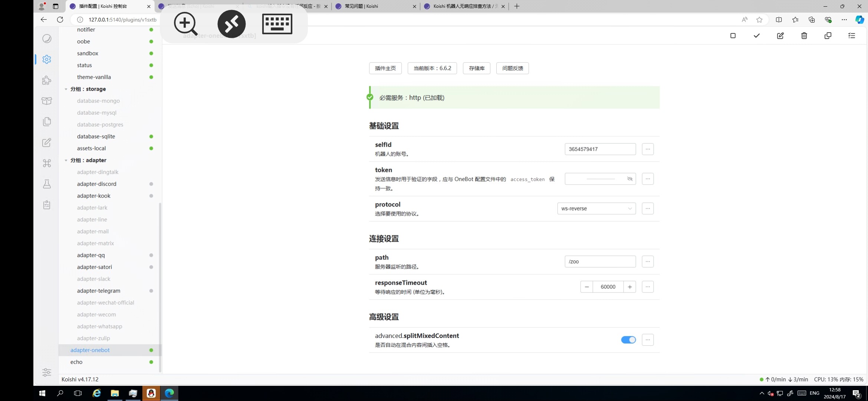This screenshot has height=401, width=868.
Task: Open the protocol ws-reverse dropdown
Action: pos(596,209)
